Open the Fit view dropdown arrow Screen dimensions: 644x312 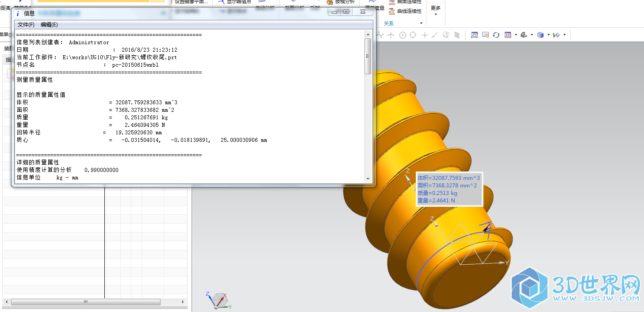tap(516, 35)
